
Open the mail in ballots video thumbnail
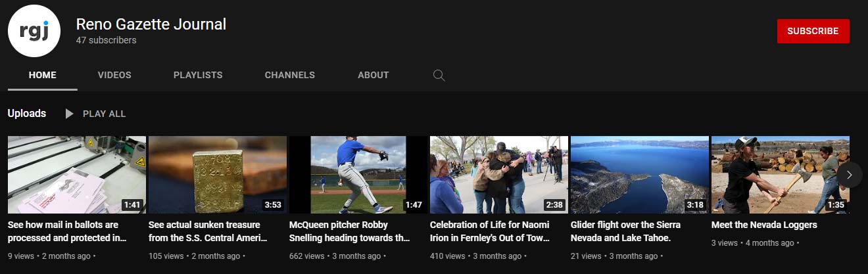tap(77, 175)
